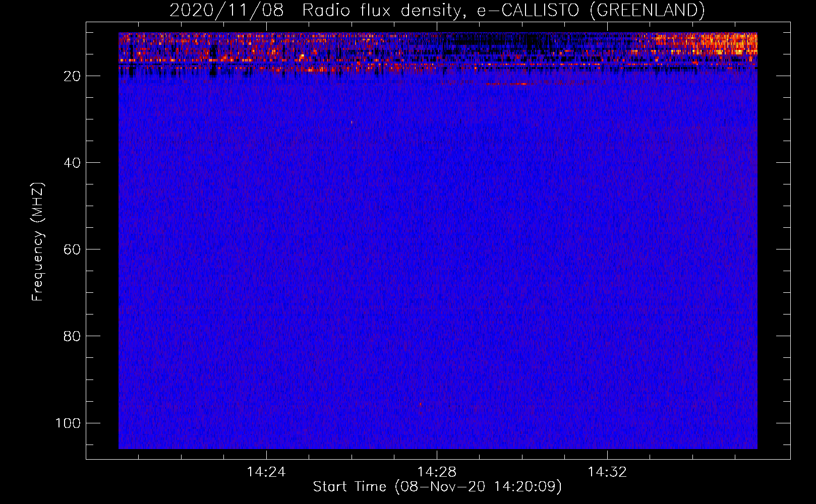Viewport: 816px width, 504px height.
Task: Click the "Start Time (08-Nov-20 14:20:09)" label
Action: pyautogui.click(x=437, y=487)
